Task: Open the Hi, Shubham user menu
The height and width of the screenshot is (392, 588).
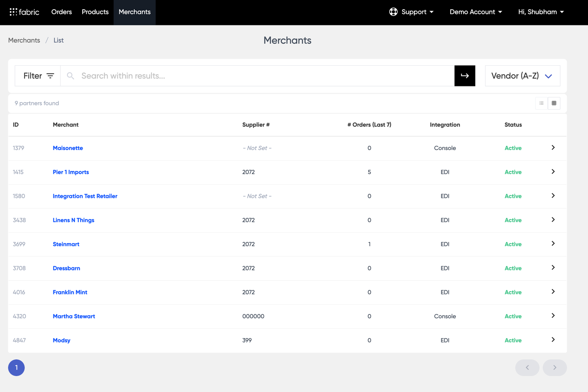Action: point(541,12)
